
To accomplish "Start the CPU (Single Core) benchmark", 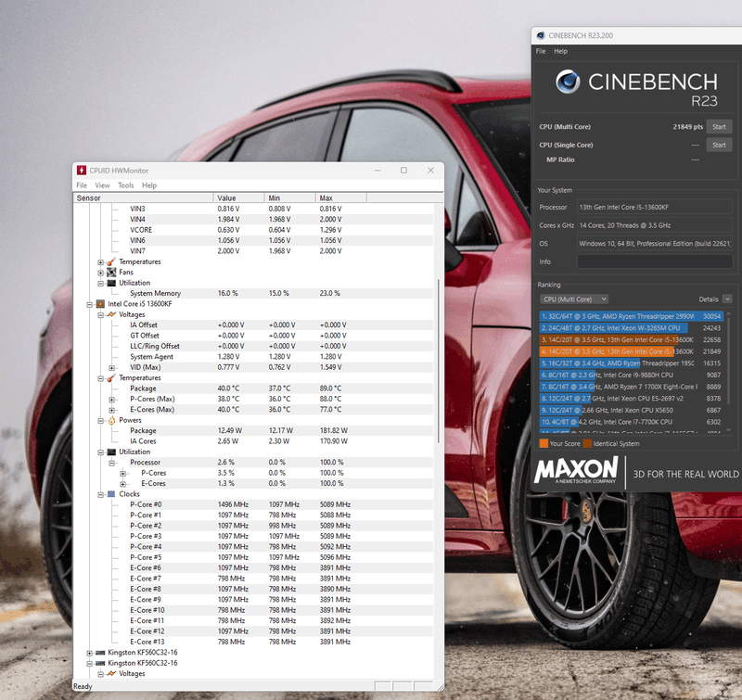I will pos(720,145).
